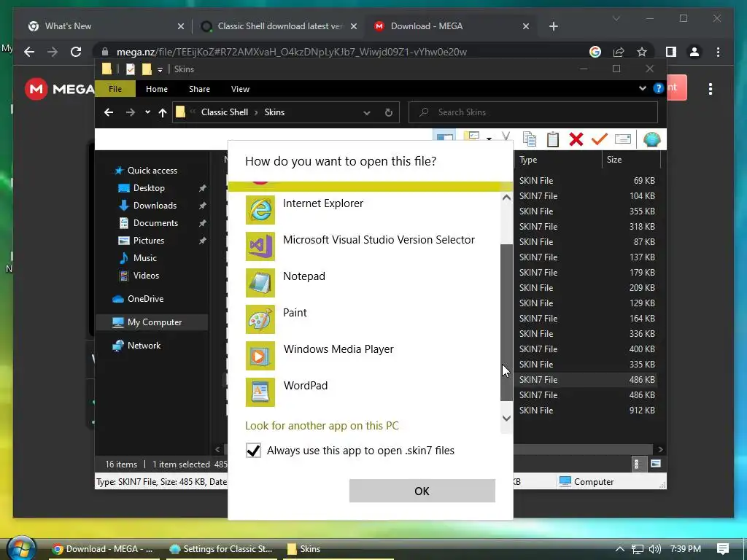
Task: Select Downloads in Quick access
Action: click(x=155, y=206)
